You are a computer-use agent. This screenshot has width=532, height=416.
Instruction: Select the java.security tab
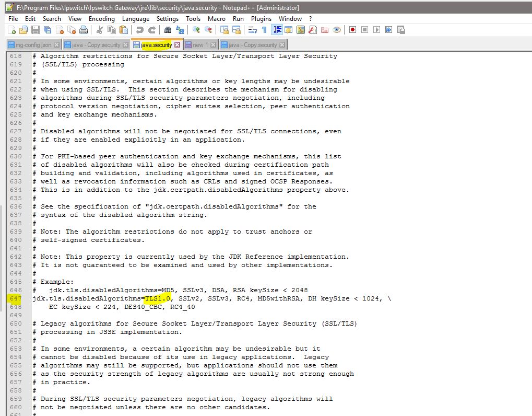(157, 45)
